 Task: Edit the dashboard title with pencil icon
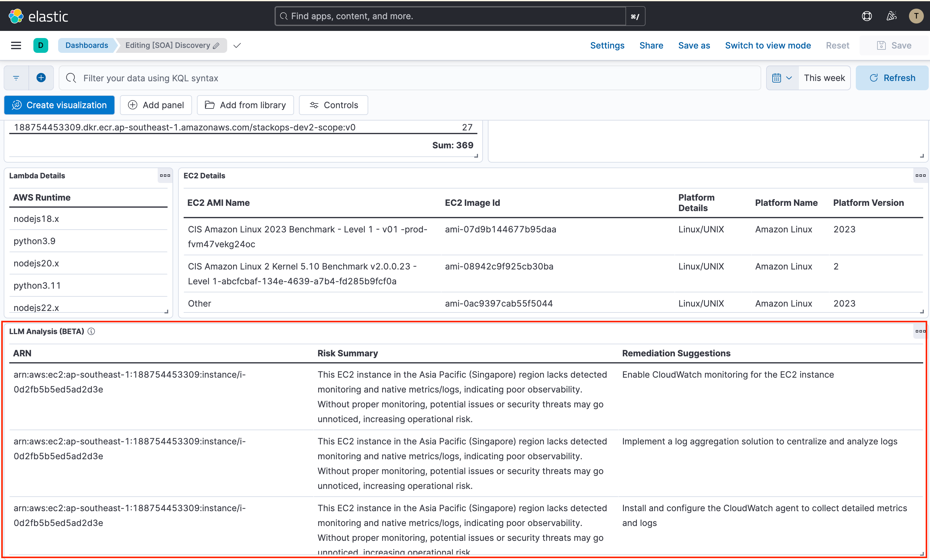pos(216,45)
